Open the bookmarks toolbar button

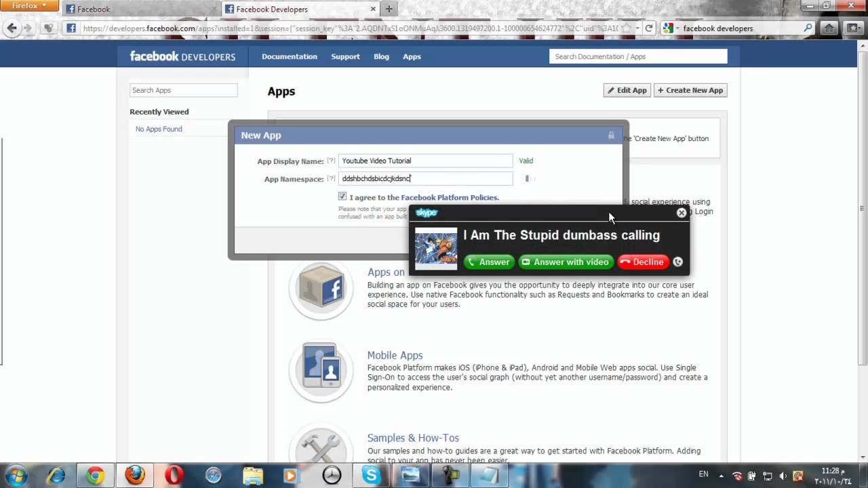click(852, 28)
